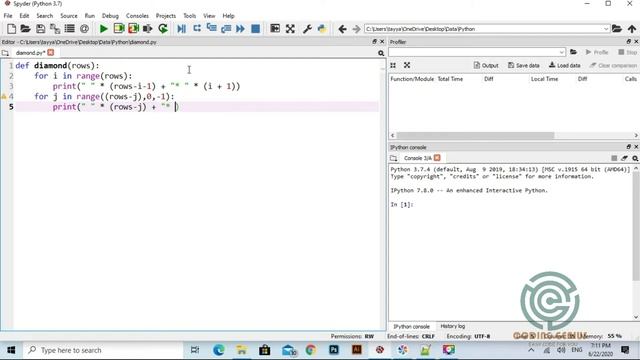Open editor options search icon
Screen dimensions: 640x360
381,53
